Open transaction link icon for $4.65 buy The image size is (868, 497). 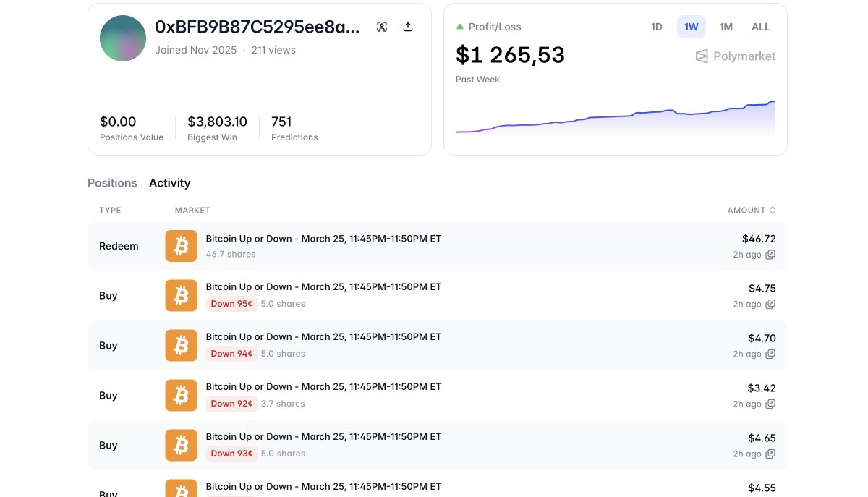[x=770, y=454]
